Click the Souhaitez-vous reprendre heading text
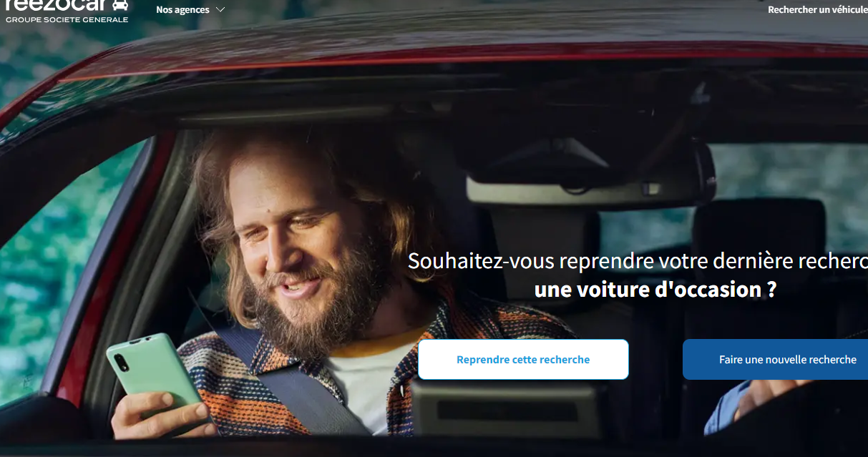This screenshot has width=868, height=457. pyautogui.click(x=638, y=261)
